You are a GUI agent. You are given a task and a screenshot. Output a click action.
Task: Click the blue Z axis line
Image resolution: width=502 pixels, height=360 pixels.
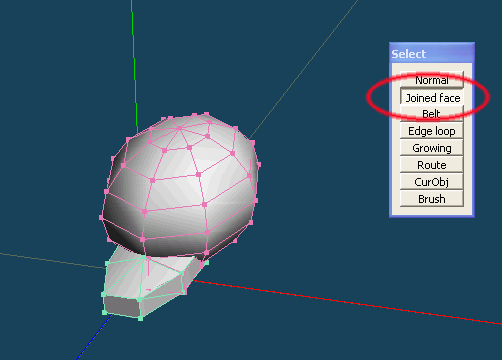click(x=94, y=337)
